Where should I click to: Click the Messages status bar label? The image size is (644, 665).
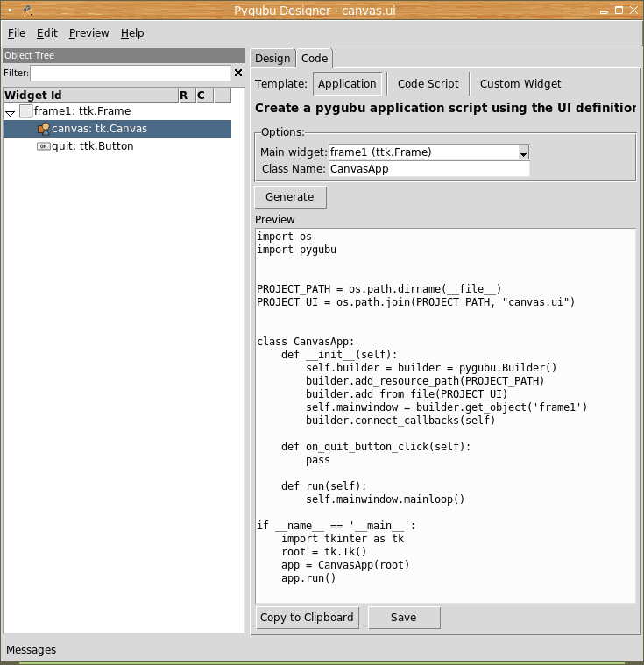pos(31,650)
